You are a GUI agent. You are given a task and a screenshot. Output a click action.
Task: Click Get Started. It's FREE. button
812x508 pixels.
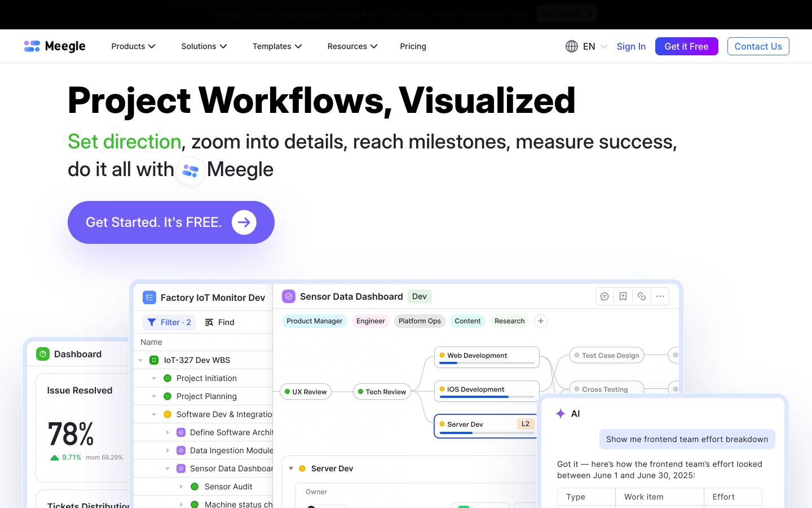(171, 222)
